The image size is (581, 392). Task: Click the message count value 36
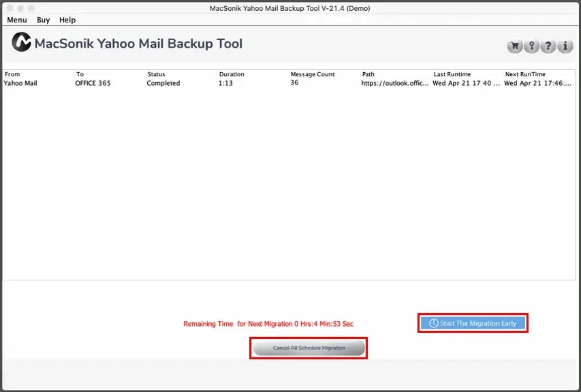tap(294, 82)
